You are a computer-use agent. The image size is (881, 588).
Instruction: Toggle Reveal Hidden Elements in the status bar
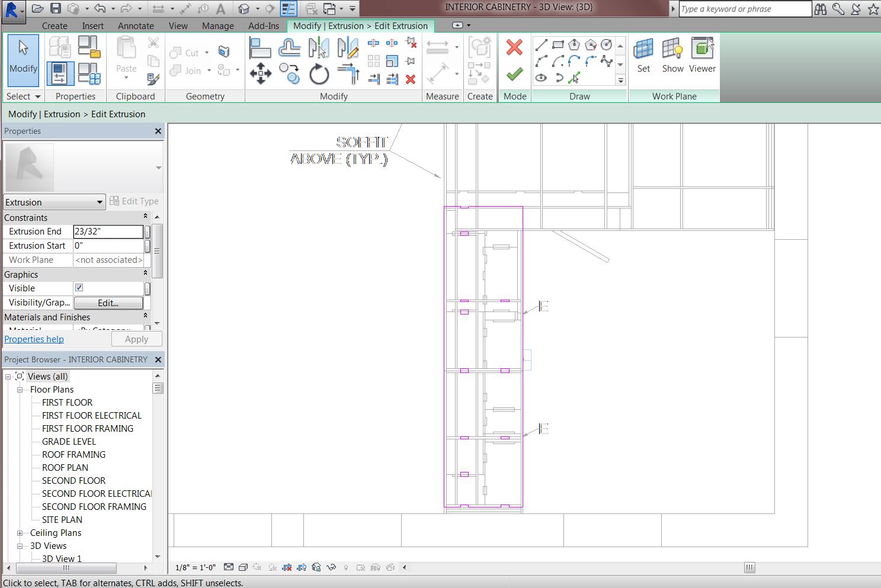346,567
